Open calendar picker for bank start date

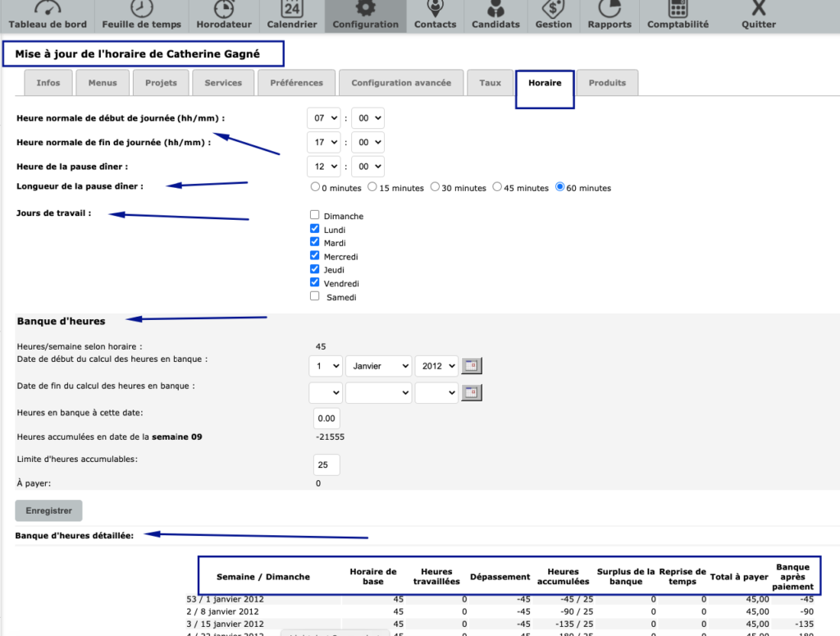tap(472, 366)
